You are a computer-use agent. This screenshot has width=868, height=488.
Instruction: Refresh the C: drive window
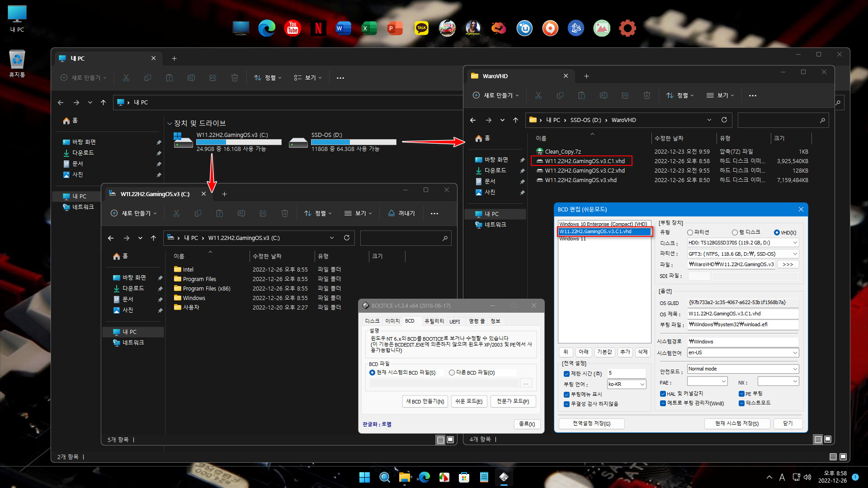click(347, 238)
